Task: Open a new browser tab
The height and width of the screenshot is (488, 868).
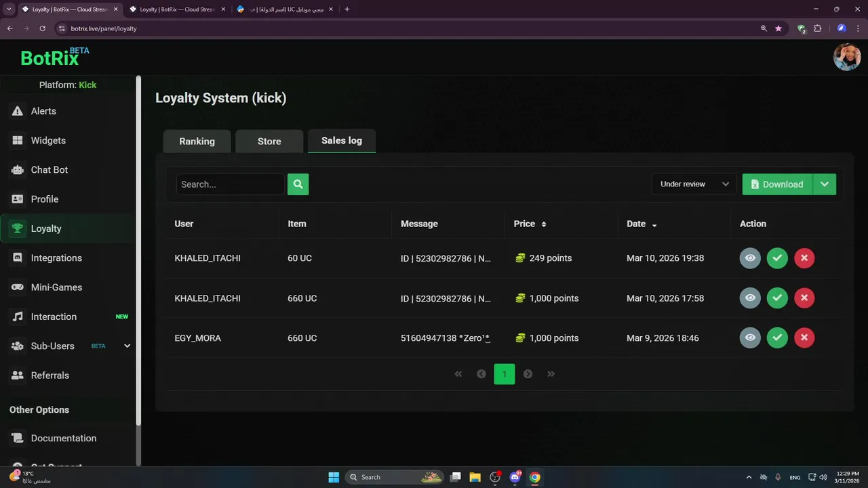Action: pyautogui.click(x=347, y=9)
